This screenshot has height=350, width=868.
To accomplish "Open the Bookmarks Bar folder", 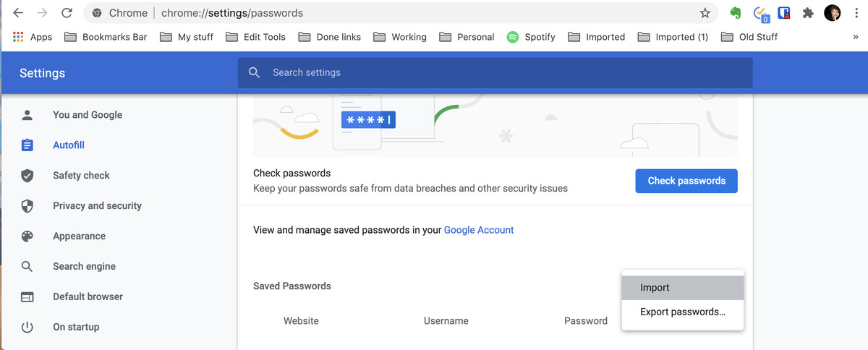I will pos(106,37).
